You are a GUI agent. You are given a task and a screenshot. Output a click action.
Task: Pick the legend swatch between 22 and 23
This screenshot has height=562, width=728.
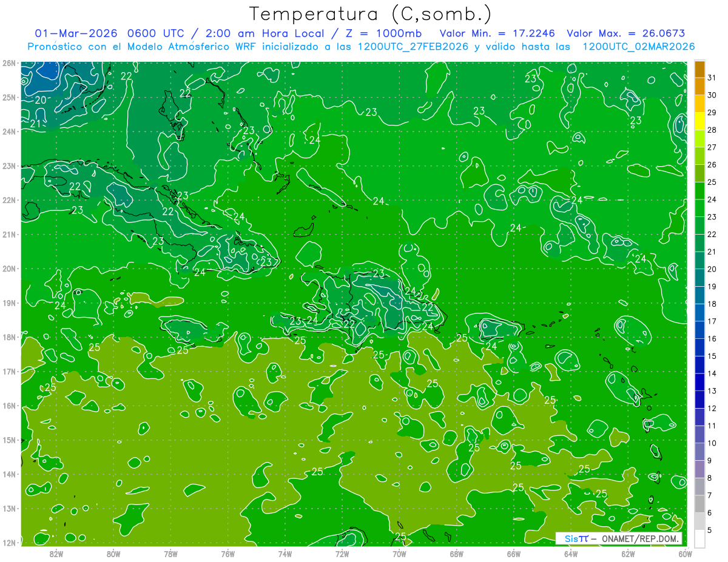[699, 226]
